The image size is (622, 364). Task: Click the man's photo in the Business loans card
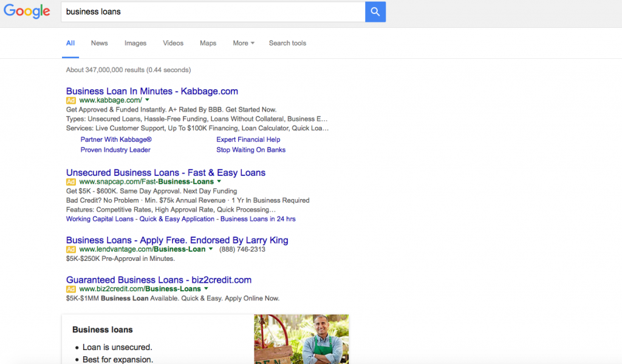301,339
